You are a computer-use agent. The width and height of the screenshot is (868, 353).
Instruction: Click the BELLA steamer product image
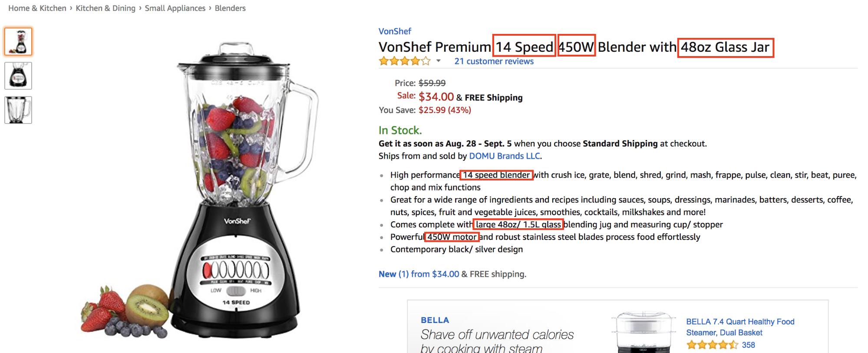click(645, 333)
